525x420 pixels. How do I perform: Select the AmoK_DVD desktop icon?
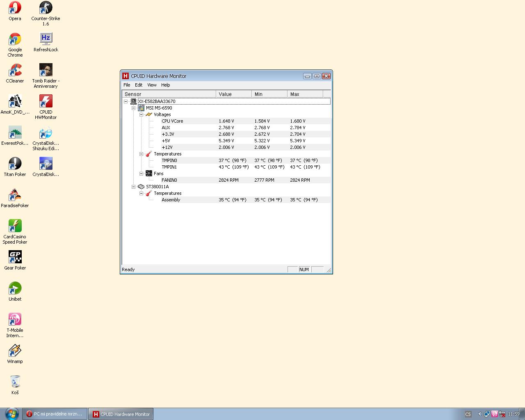tap(15, 105)
